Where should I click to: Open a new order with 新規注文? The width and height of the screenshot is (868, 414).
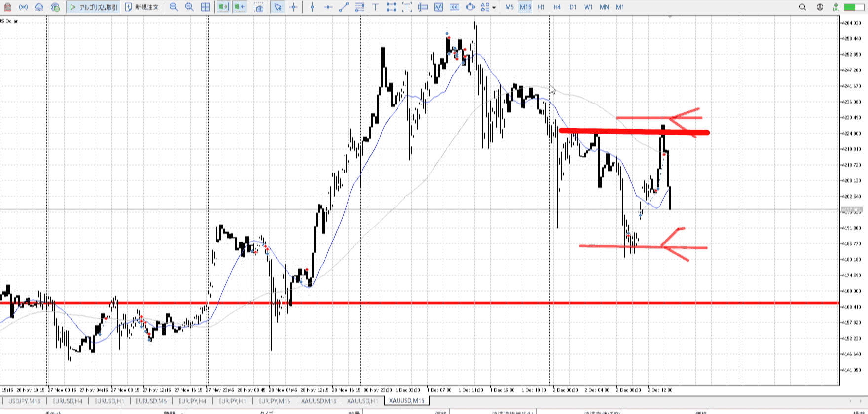(x=142, y=7)
